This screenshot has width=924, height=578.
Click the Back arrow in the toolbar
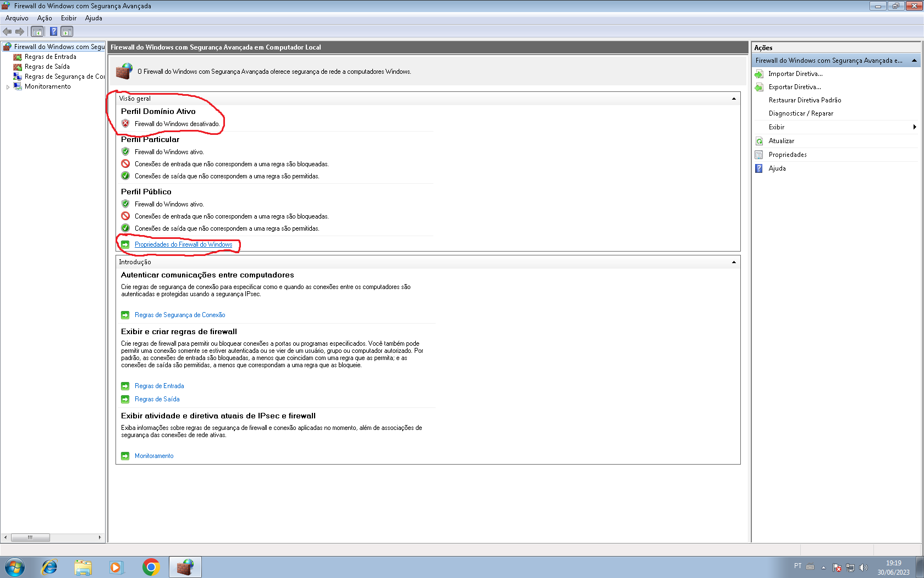[x=7, y=31]
